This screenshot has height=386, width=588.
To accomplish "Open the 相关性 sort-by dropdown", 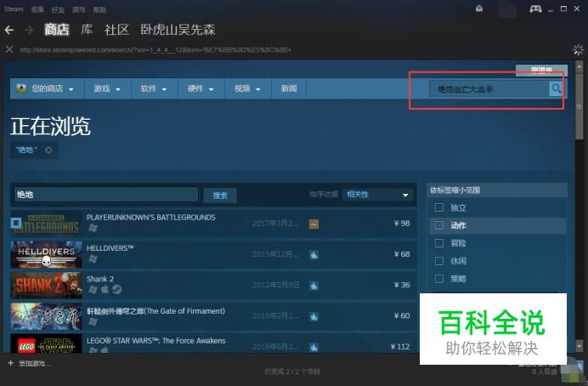I will point(377,195).
